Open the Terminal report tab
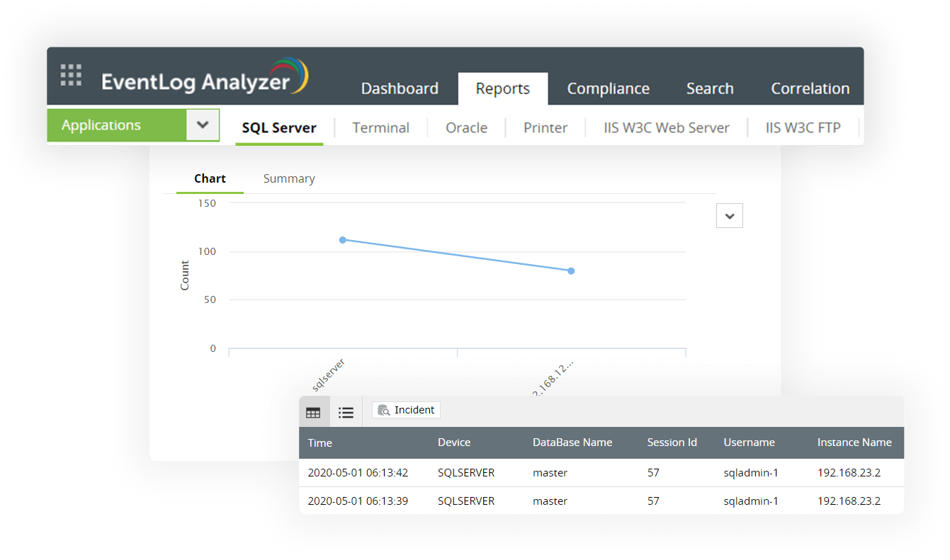 point(380,128)
